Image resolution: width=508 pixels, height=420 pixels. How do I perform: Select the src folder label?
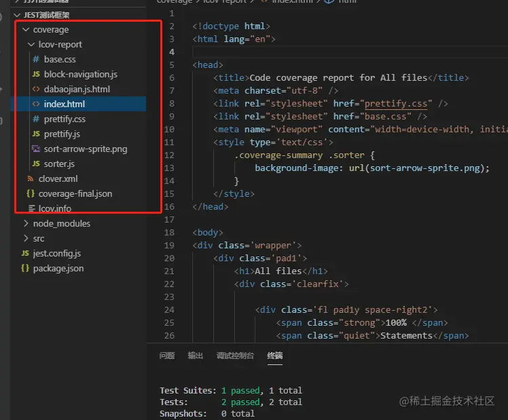point(39,238)
